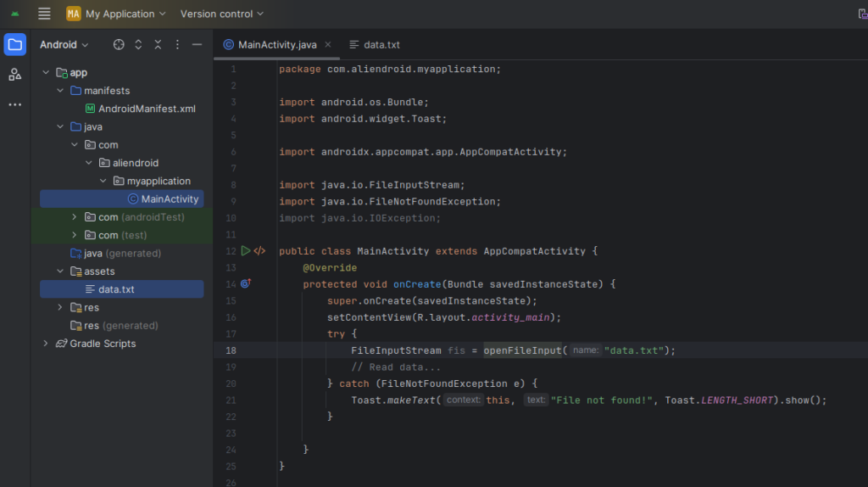Click the Android Studio logo icon
Image resolution: width=868 pixels, height=487 pixels.
(x=15, y=14)
